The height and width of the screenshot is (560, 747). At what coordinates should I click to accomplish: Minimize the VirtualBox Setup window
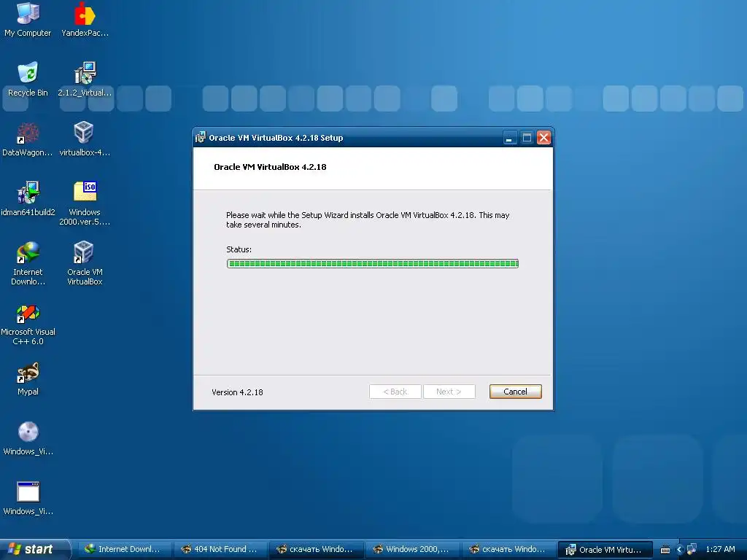click(509, 138)
